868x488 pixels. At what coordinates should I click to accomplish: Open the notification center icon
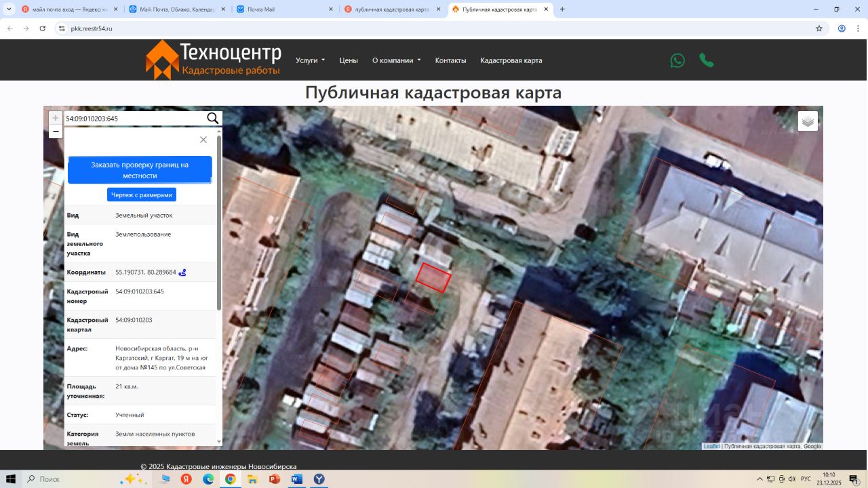click(x=854, y=479)
